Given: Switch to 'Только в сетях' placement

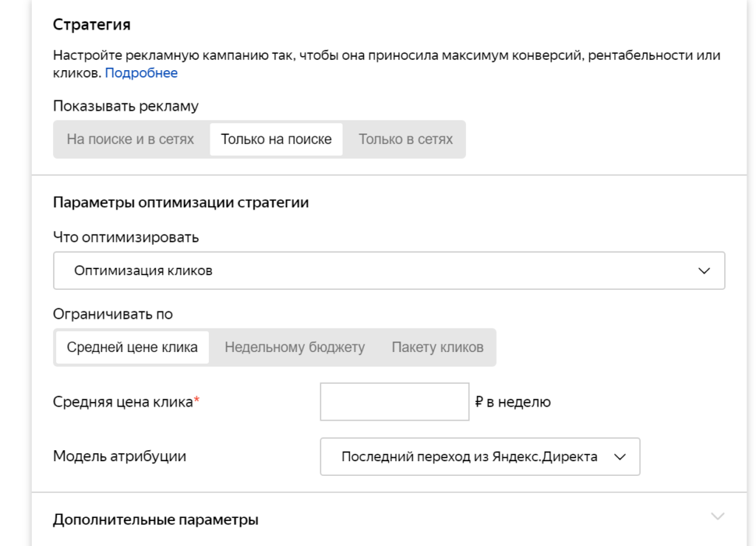Looking at the screenshot, I should tap(405, 139).
